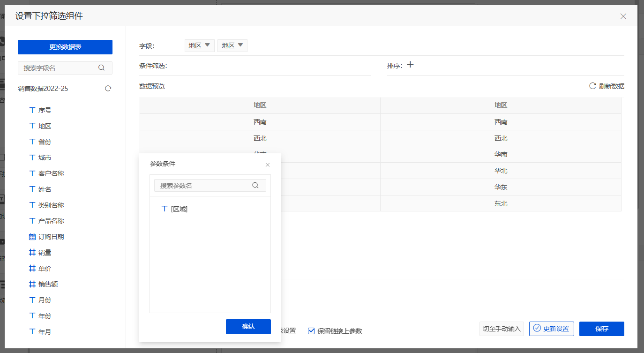
Task: Click the plus icon next to 排序
Action: (x=410, y=65)
